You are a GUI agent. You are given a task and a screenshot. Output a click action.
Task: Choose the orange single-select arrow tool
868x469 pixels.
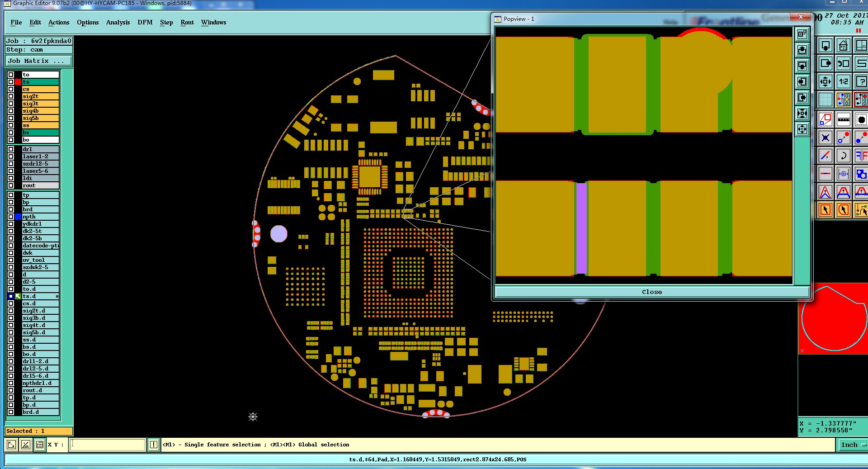pos(826,210)
